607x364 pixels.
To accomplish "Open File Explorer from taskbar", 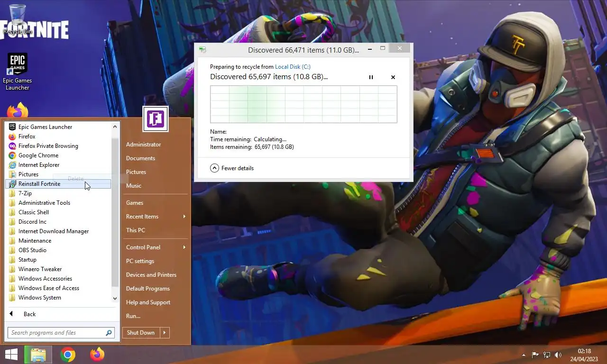I will pyautogui.click(x=38, y=355).
